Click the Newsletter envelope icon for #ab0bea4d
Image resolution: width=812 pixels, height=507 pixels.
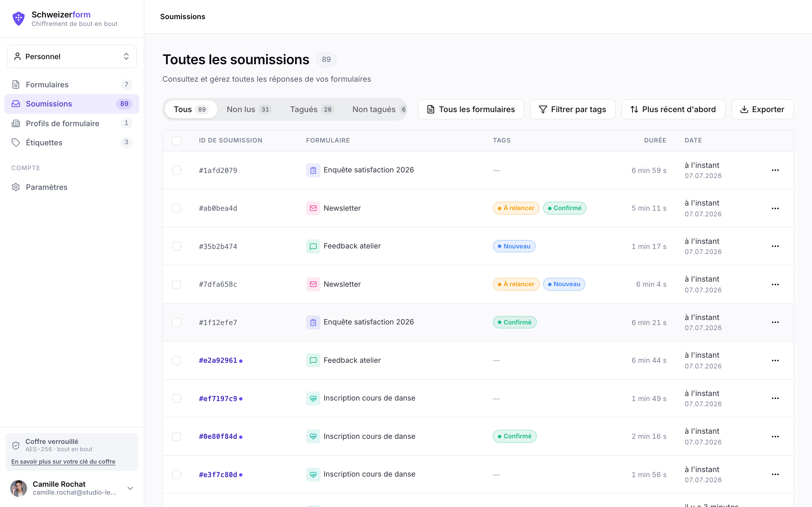(313, 208)
